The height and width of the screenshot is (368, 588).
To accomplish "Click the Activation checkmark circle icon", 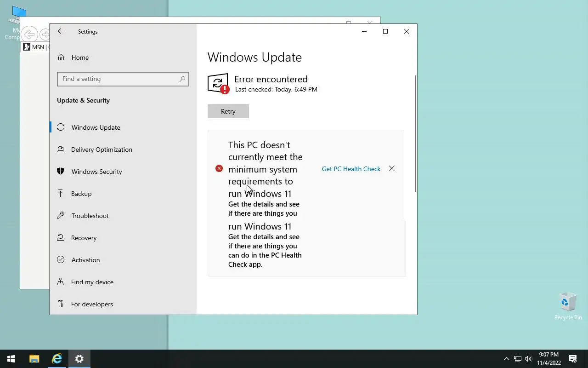I will click(61, 260).
